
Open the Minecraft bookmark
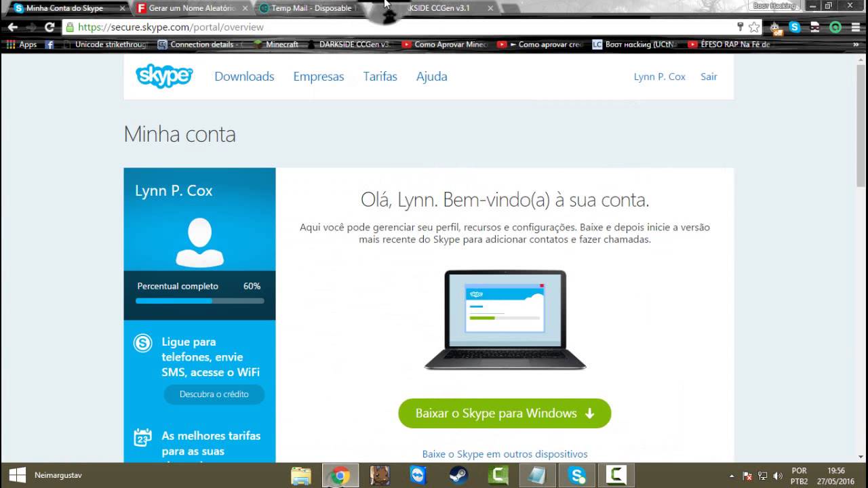coord(276,44)
